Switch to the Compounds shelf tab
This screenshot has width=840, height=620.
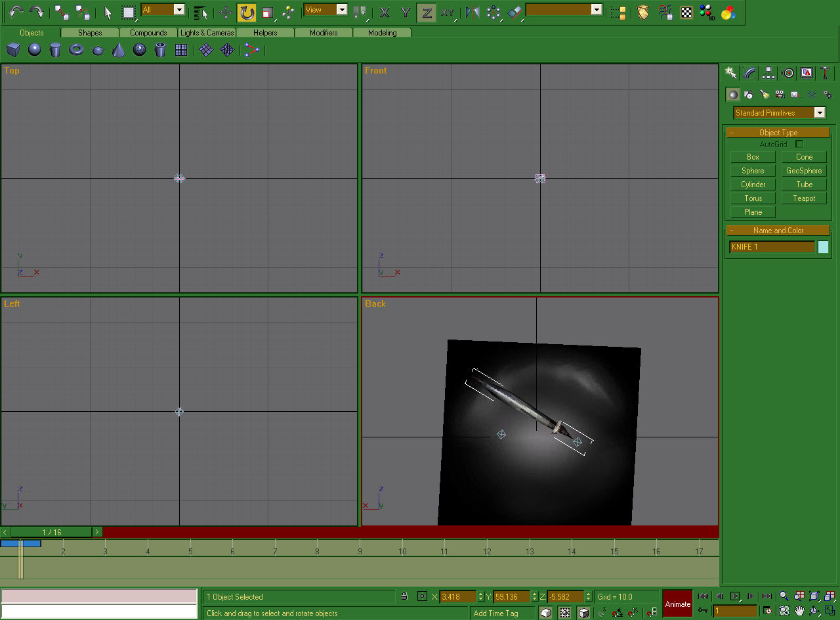[148, 32]
